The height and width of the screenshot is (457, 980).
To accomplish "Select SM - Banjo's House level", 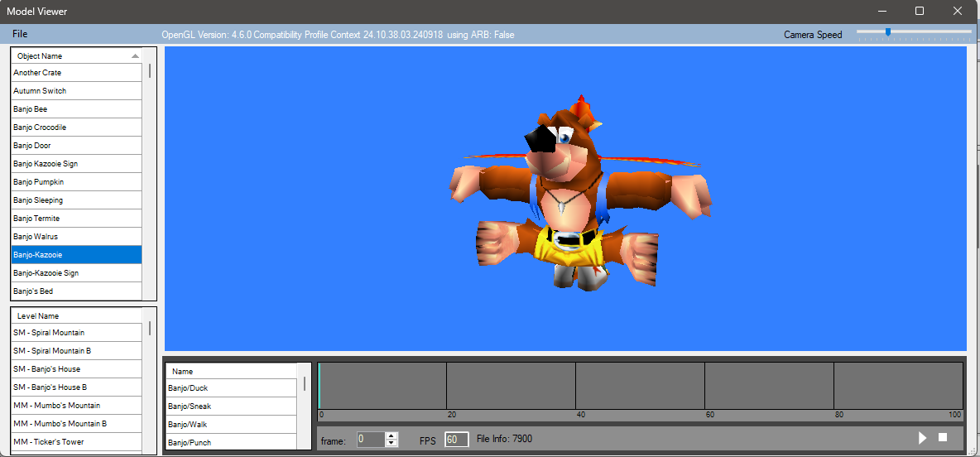I will coord(76,369).
